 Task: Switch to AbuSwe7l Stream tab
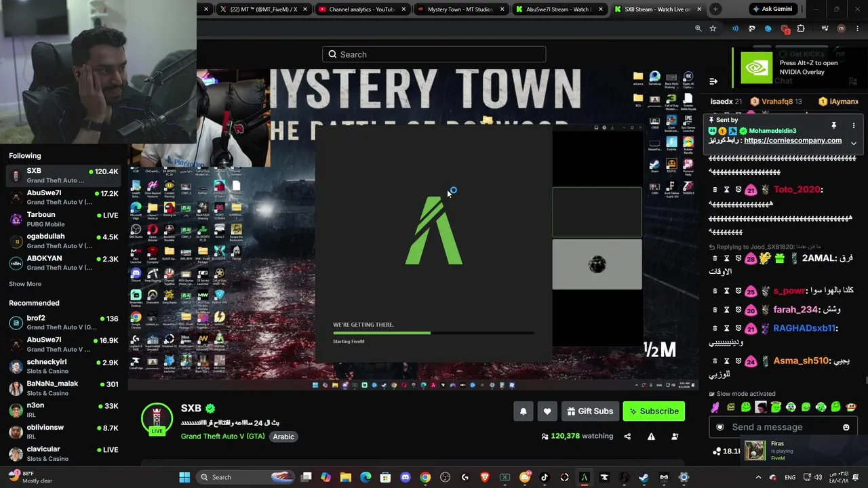[x=558, y=9]
